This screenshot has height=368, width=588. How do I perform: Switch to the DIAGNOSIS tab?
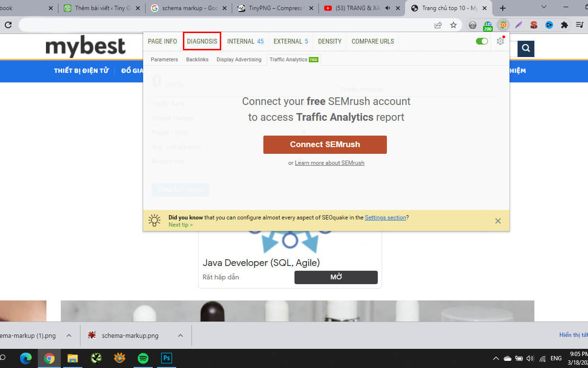(202, 41)
